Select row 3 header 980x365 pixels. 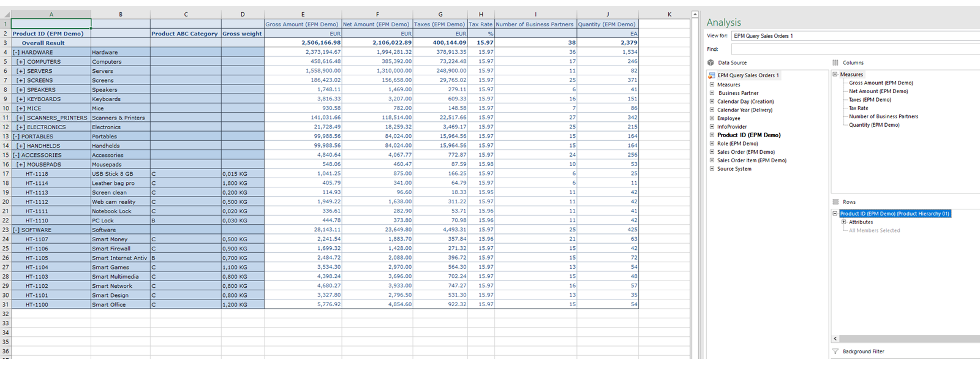[6, 43]
